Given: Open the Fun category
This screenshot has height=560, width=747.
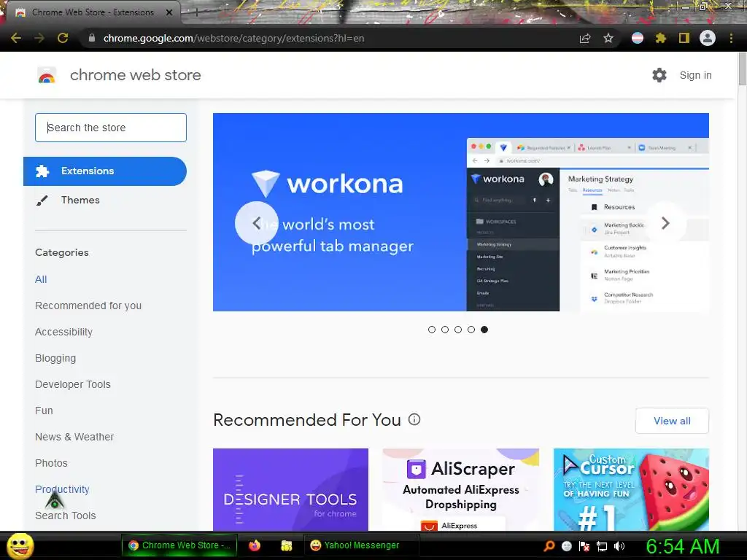Looking at the screenshot, I should pyautogui.click(x=44, y=411).
